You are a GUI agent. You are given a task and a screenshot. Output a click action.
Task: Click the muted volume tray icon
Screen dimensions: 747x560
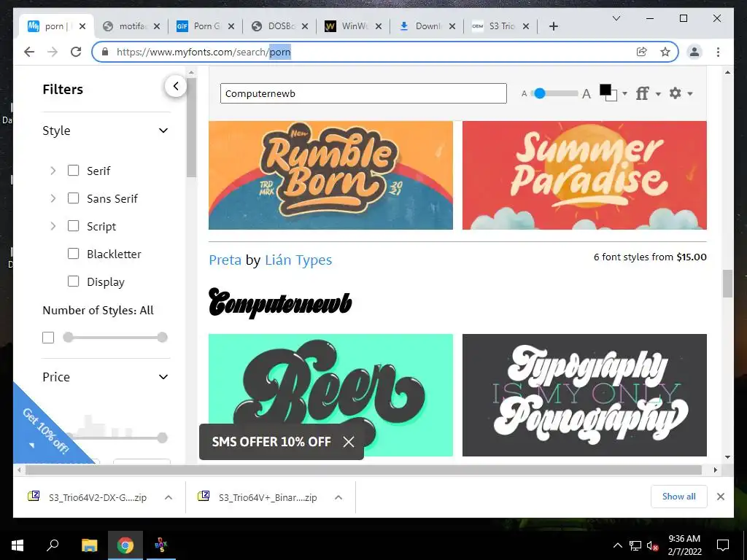(652, 545)
